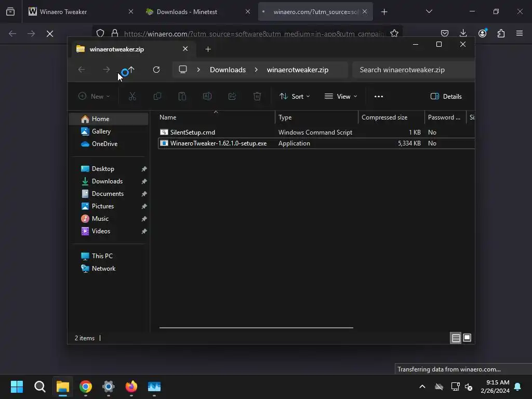Image resolution: width=532 pixels, height=399 pixels.
Task: Expand chevron after Downloads in address bar
Action: pyautogui.click(x=256, y=70)
